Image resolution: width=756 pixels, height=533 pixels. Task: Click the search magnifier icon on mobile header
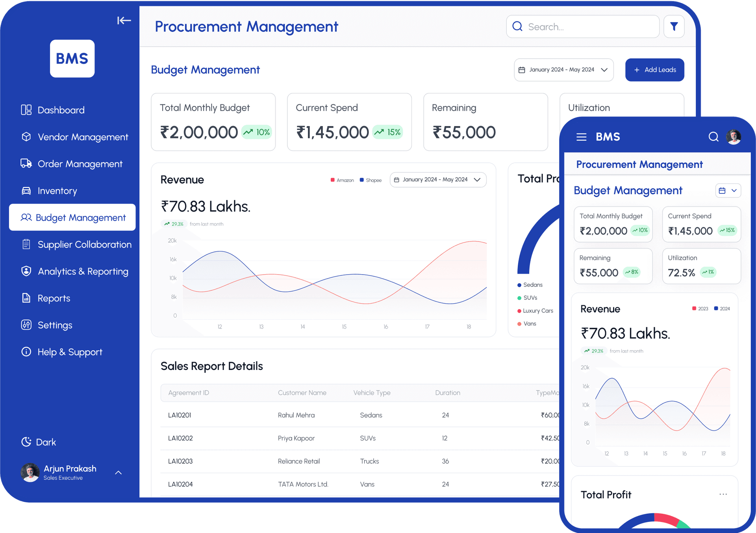pyautogui.click(x=713, y=137)
